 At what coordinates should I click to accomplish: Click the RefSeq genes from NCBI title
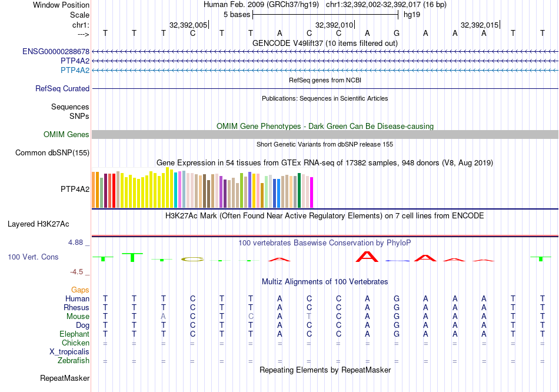tap(325, 80)
